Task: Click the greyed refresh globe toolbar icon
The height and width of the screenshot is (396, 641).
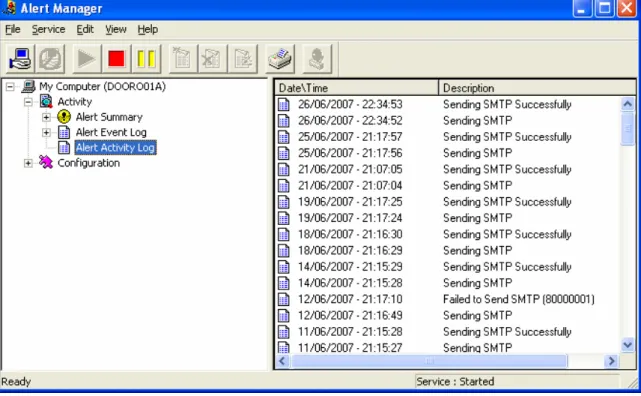Action: pyautogui.click(x=50, y=59)
